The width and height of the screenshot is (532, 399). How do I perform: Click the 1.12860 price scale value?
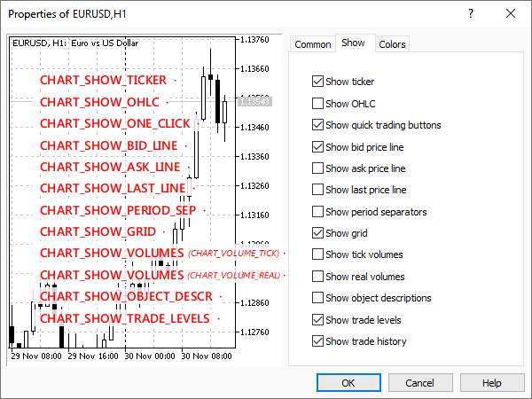[x=254, y=302]
